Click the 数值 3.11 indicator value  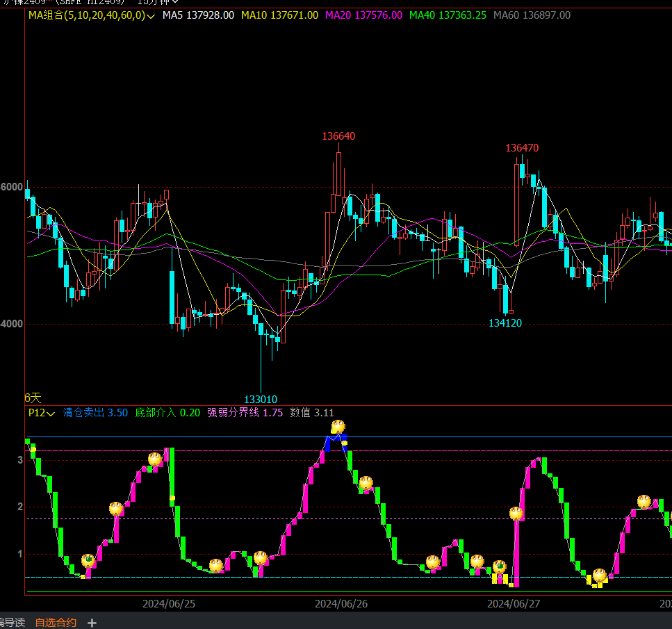point(312,413)
